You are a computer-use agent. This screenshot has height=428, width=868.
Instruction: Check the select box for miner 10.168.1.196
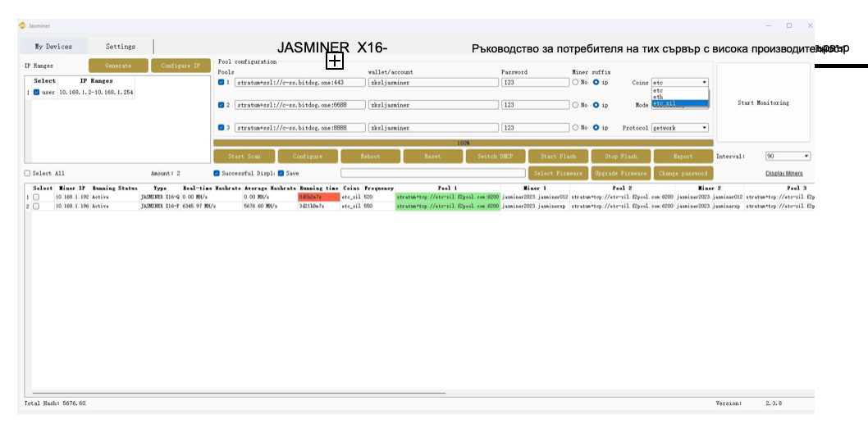[36, 207]
